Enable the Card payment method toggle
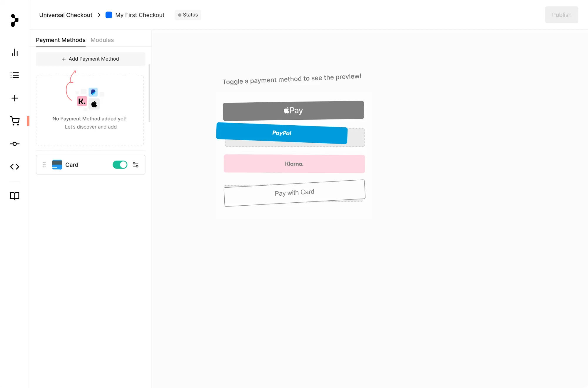 [x=120, y=164]
